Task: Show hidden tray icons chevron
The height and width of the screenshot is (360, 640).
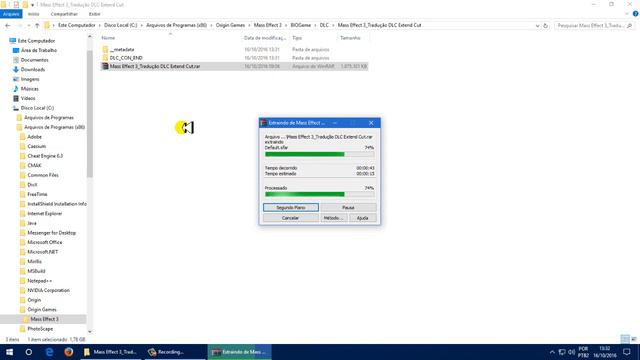Action: (552, 352)
